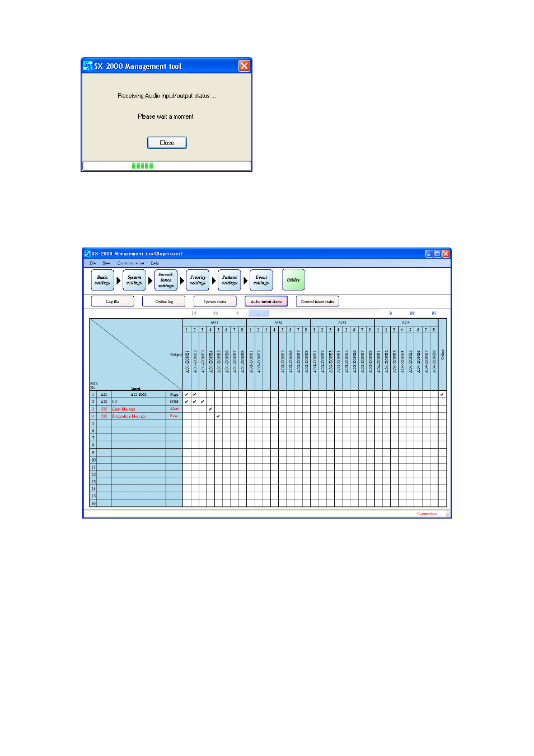Close the Receiving Audio status dialog via Close button

167,143
